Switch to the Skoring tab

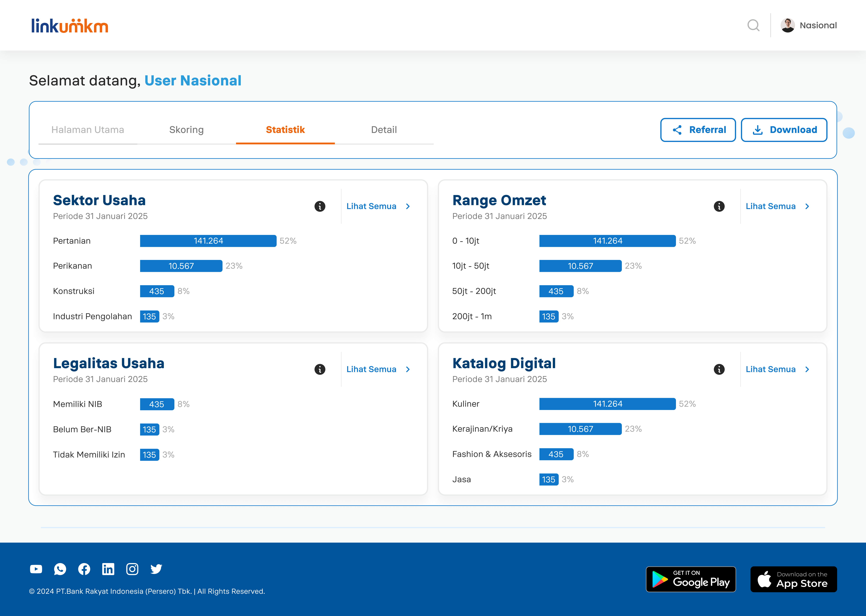pos(187,130)
